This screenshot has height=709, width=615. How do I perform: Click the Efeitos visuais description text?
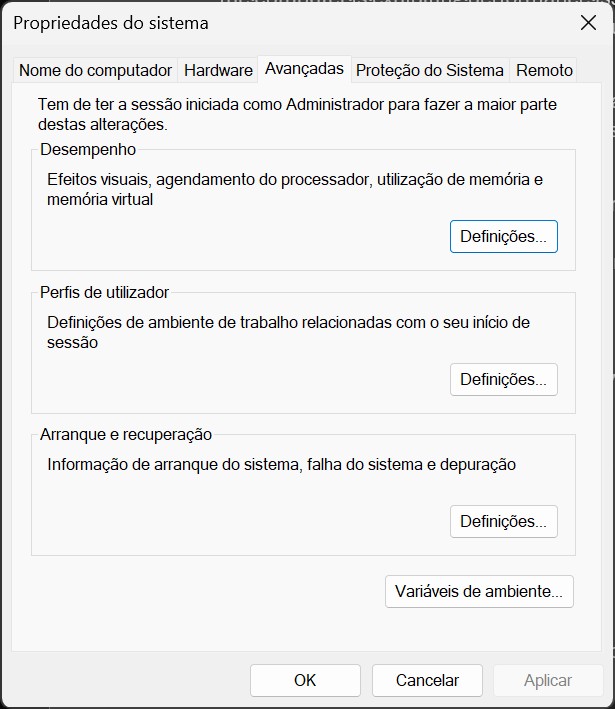294,189
